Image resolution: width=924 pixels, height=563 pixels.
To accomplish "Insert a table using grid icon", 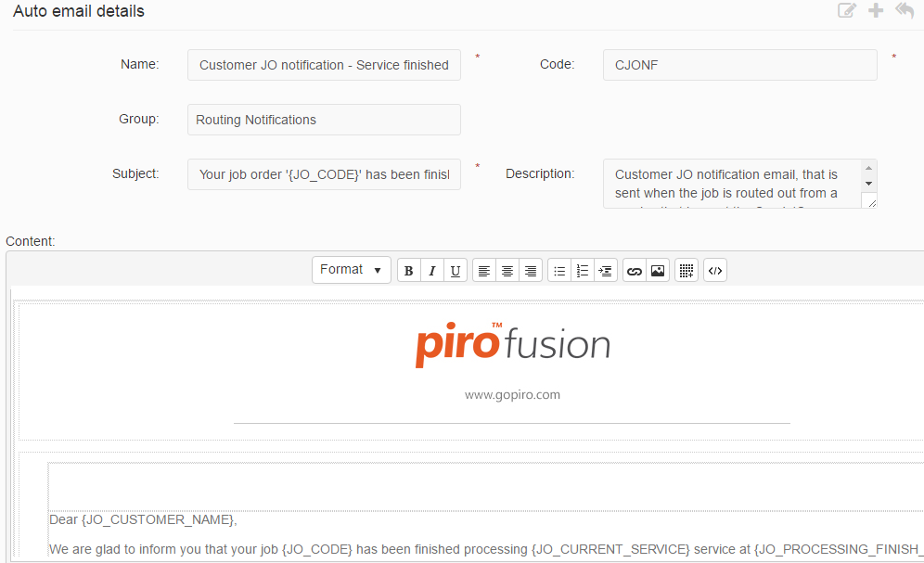I will pos(687,271).
